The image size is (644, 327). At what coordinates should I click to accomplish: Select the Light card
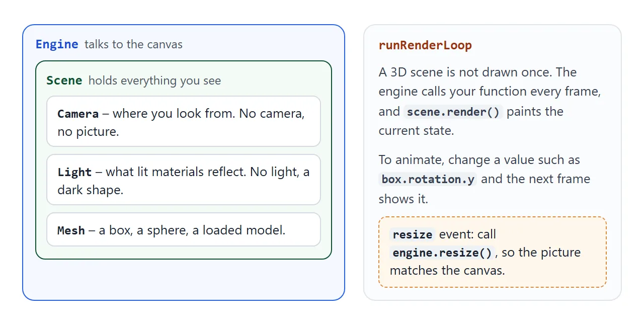pos(184,180)
